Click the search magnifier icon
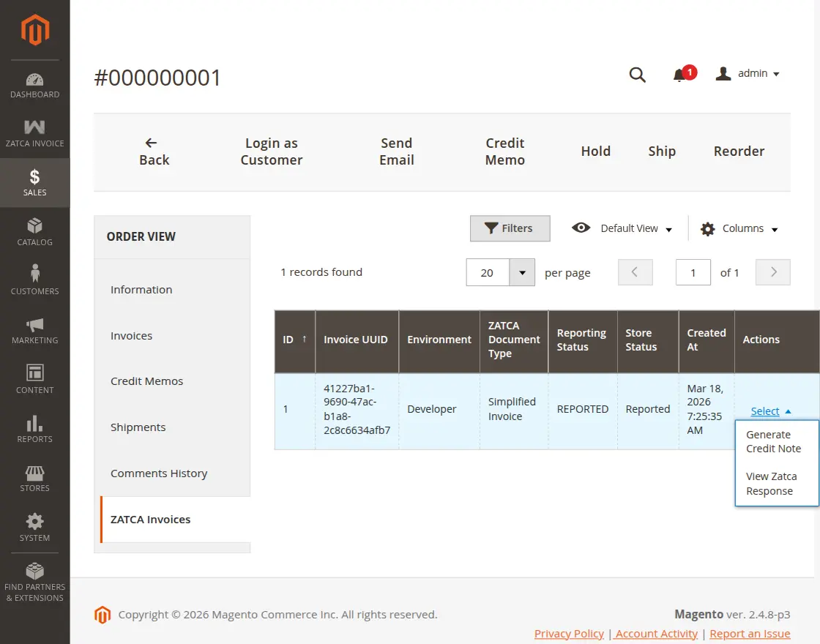 click(637, 75)
